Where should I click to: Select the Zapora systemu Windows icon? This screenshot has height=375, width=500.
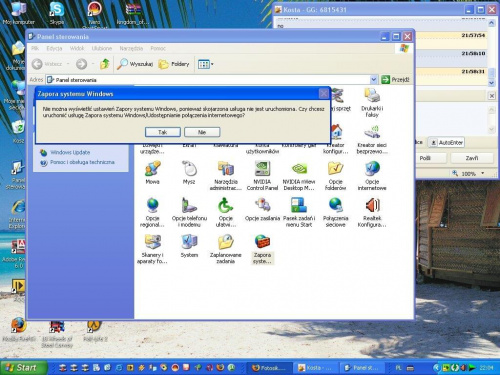[x=262, y=249]
